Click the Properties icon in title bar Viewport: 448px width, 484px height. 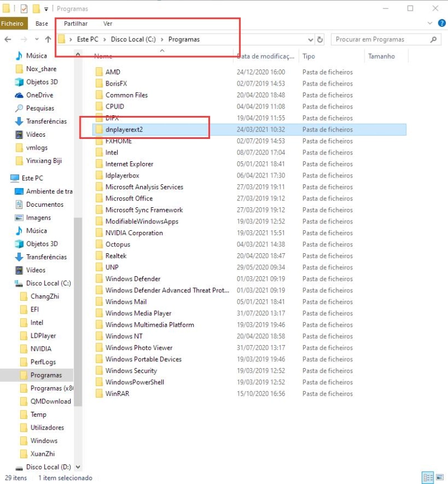coord(24,9)
